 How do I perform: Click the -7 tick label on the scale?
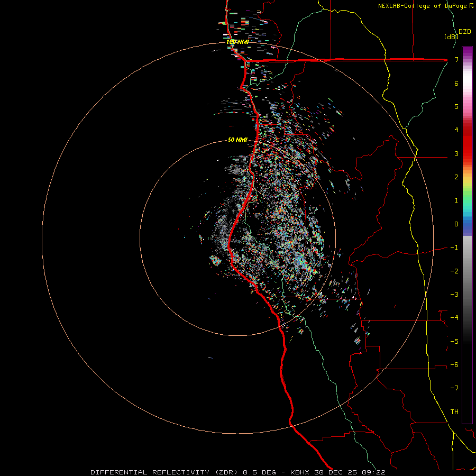[454, 388]
